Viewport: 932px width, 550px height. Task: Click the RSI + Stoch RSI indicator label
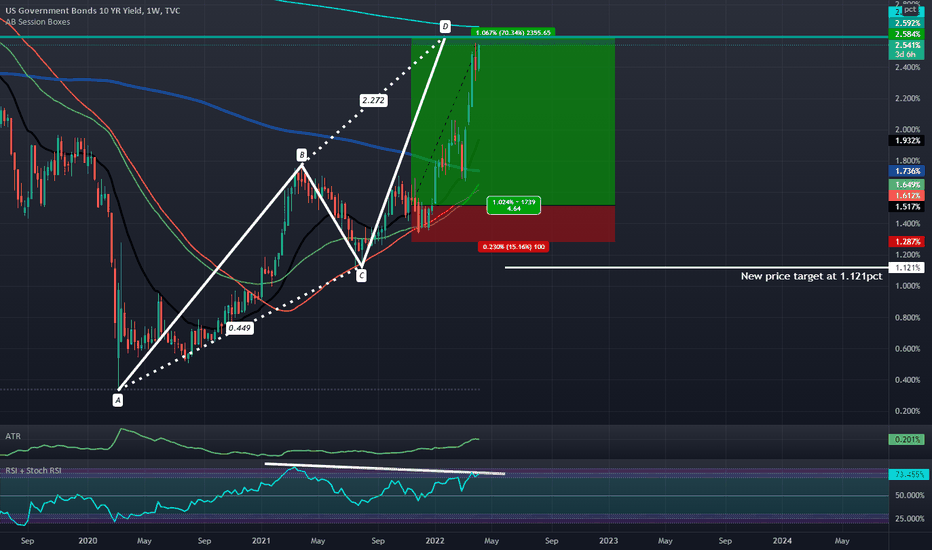click(x=33, y=470)
